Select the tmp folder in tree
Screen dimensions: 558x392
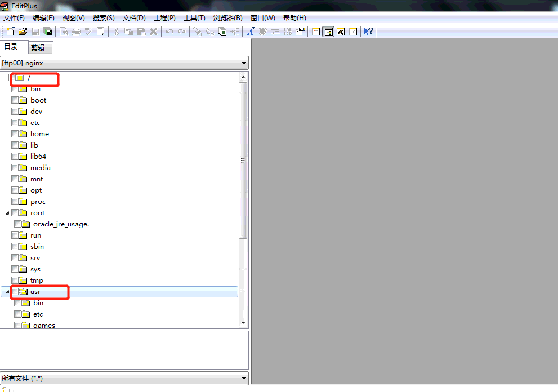coord(37,280)
